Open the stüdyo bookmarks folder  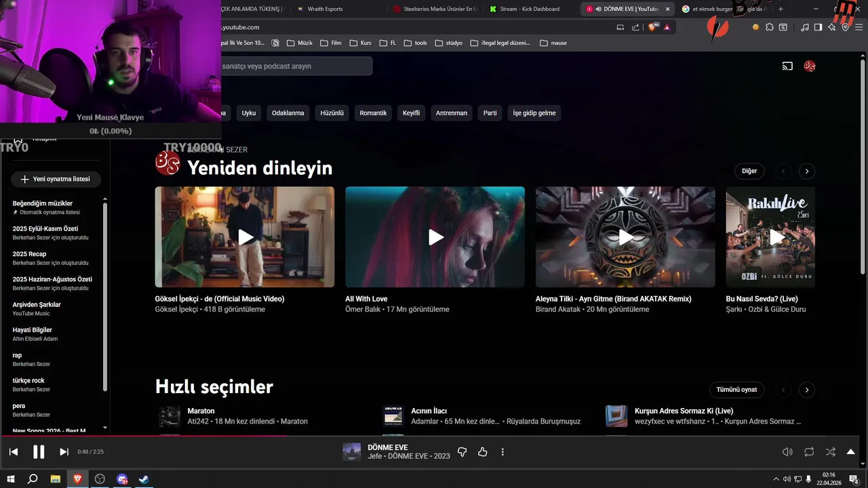[449, 43]
